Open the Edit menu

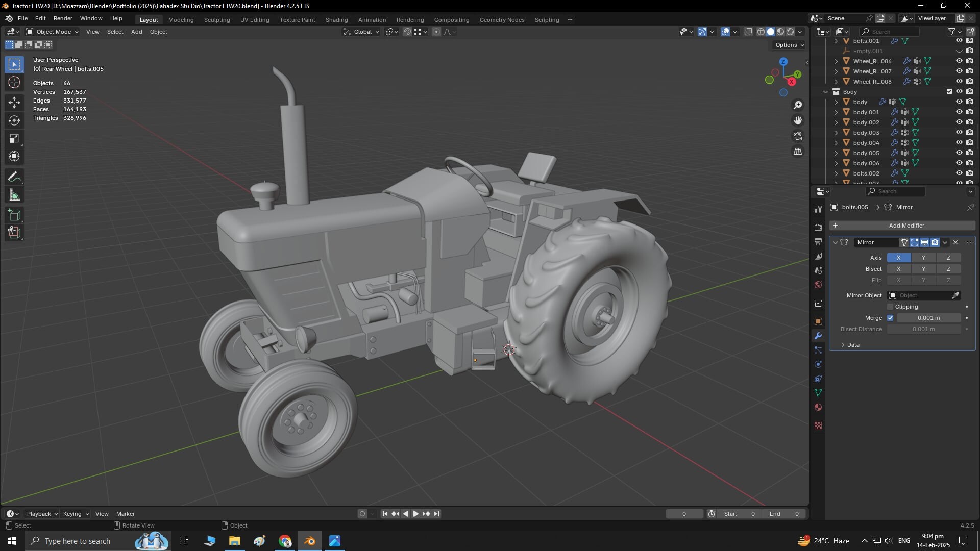40,18
